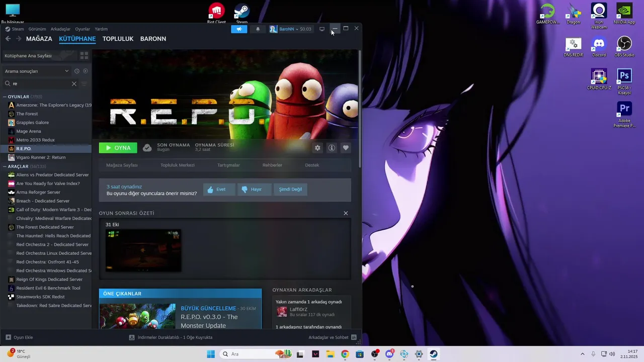Toggle ready-to-play filter icon

click(86, 71)
